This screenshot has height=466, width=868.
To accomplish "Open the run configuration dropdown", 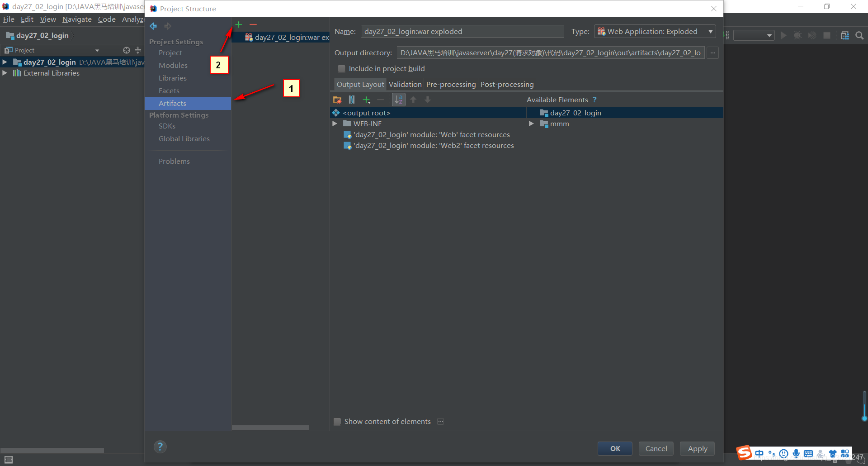I will [754, 35].
